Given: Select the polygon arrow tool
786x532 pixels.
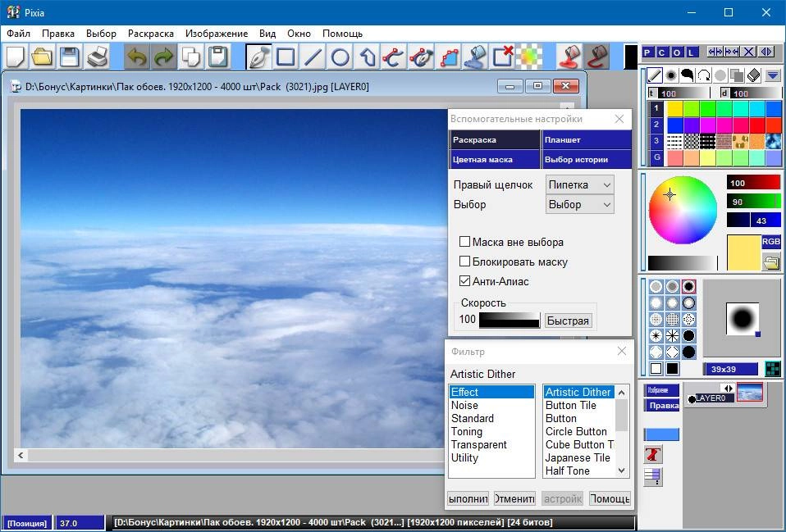Looking at the screenshot, I should tap(367, 57).
